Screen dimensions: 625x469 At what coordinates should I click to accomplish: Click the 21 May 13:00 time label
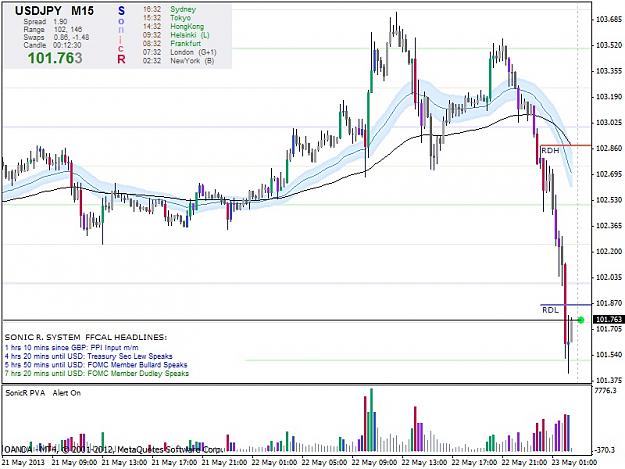[124, 463]
